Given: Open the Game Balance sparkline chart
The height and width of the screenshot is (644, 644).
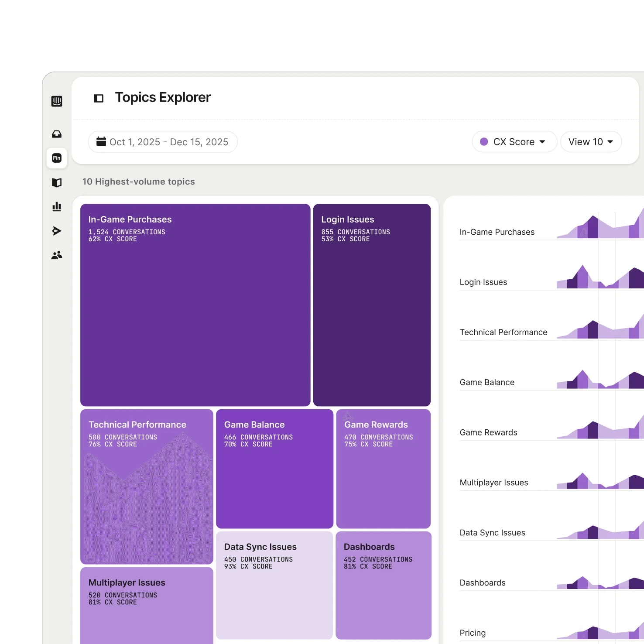Looking at the screenshot, I should (x=600, y=379).
